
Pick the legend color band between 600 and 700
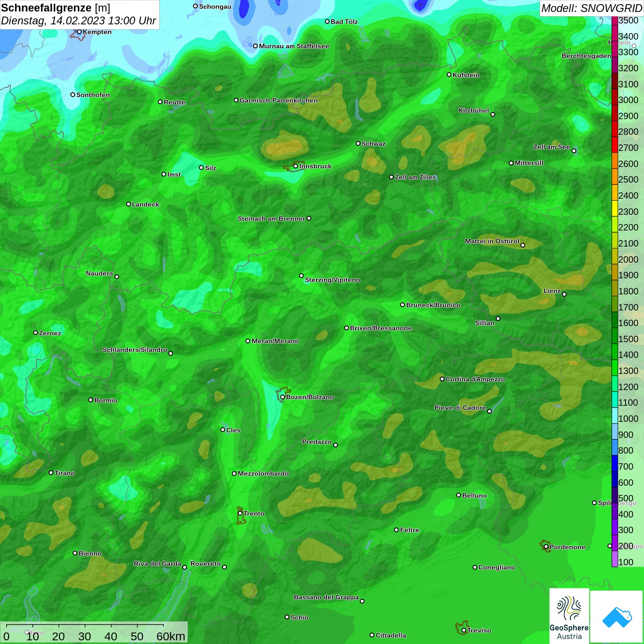tap(615, 478)
